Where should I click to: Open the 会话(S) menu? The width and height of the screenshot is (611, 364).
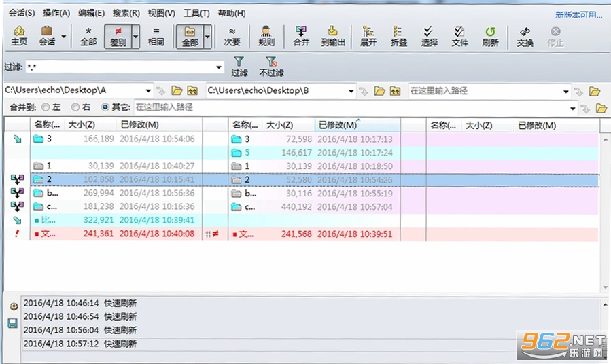click(x=22, y=13)
